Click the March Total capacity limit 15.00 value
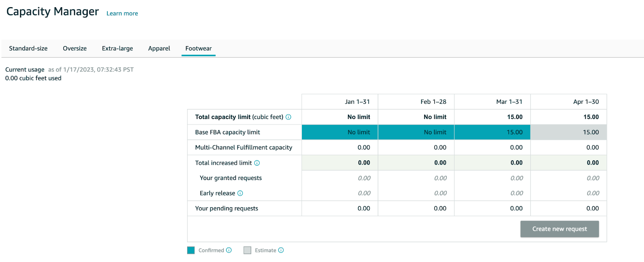The width and height of the screenshot is (644, 262). click(515, 117)
